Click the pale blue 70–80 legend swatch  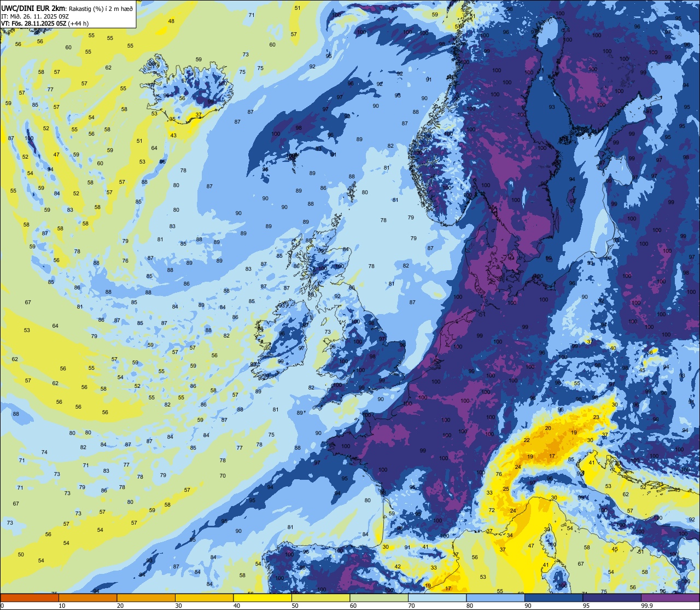pos(437,597)
